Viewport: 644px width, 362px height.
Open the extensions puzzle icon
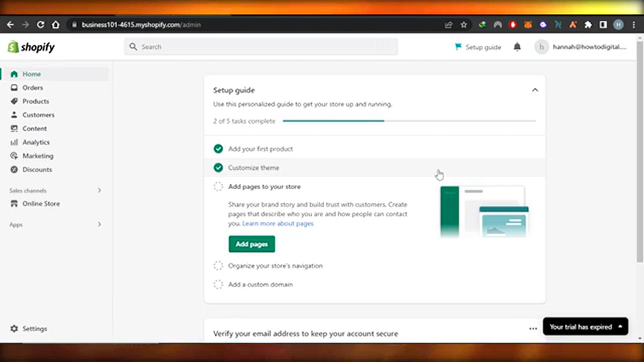[588, 24]
